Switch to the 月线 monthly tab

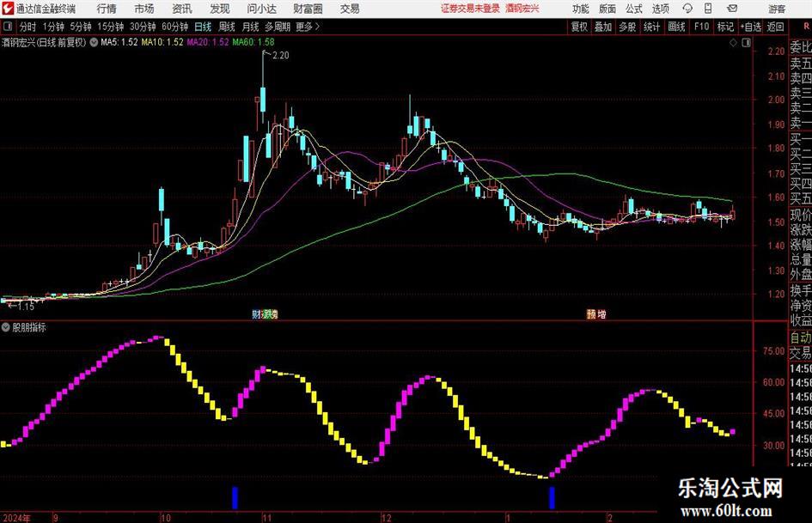point(250,27)
